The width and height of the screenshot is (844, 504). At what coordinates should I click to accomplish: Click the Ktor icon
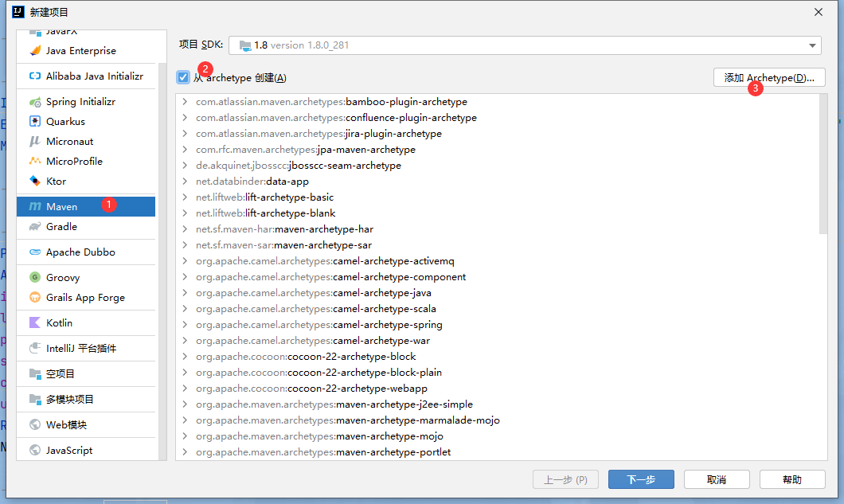coord(35,181)
